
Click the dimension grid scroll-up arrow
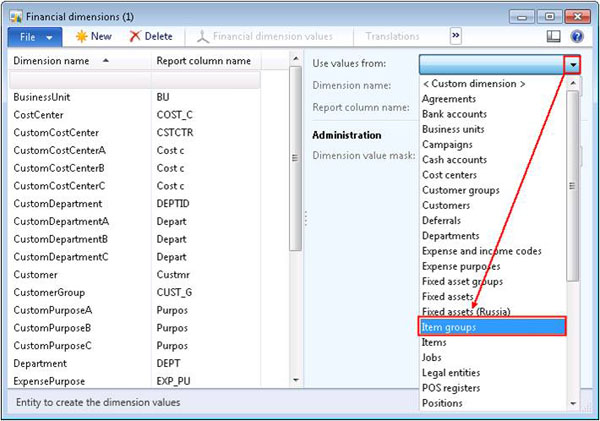click(x=295, y=59)
